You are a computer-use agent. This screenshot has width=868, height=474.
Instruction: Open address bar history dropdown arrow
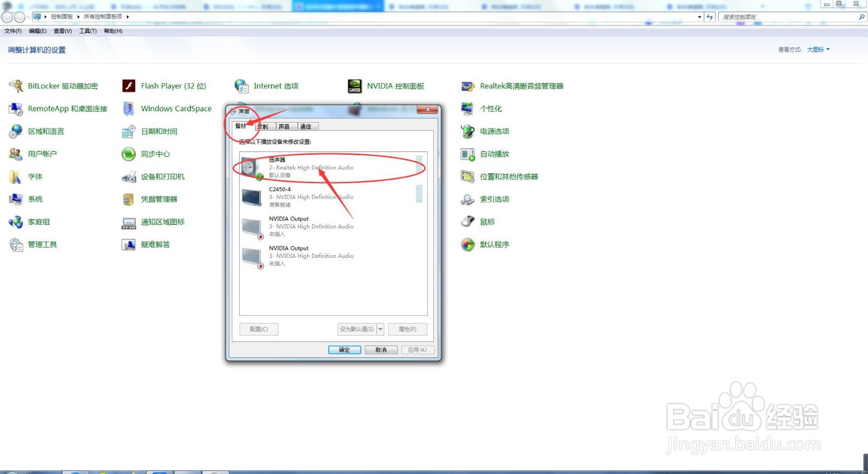click(x=699, y=17)
